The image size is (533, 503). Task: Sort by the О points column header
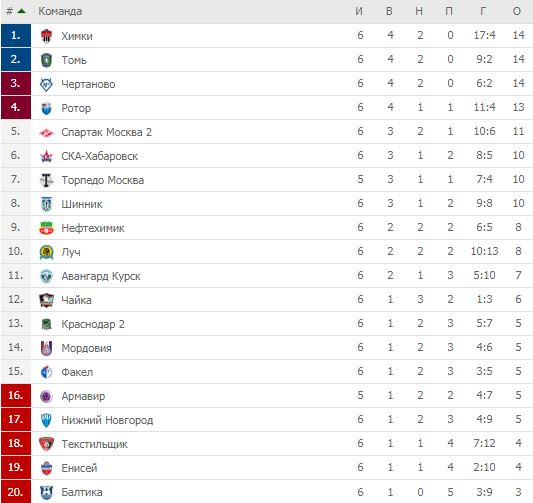[x=517, y=11]
